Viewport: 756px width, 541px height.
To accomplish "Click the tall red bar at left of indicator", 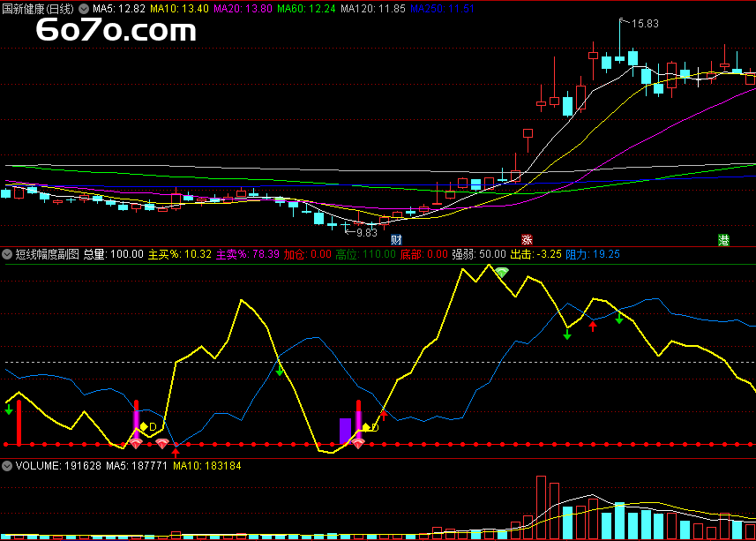I will tap(19, 423).
